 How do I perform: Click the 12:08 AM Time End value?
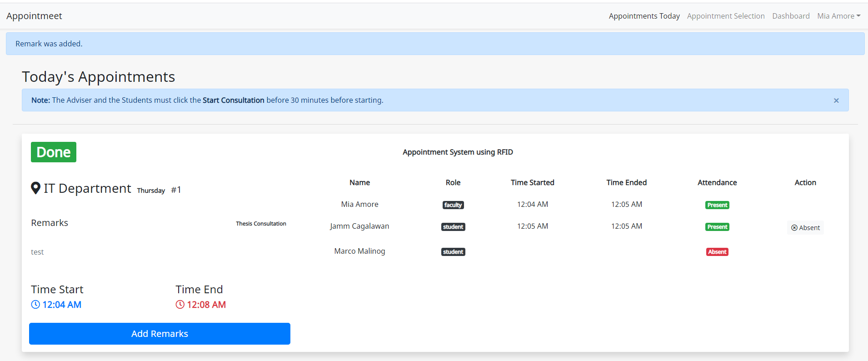(x=206, y=305)
